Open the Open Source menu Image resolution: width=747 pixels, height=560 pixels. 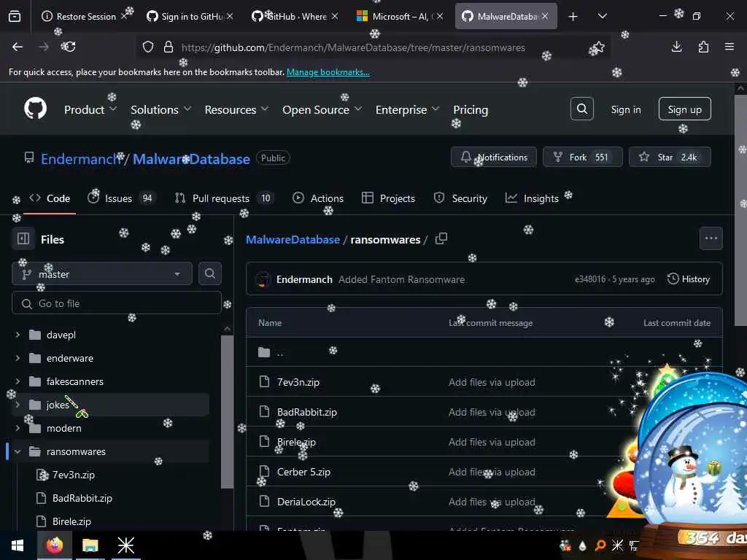322,109
